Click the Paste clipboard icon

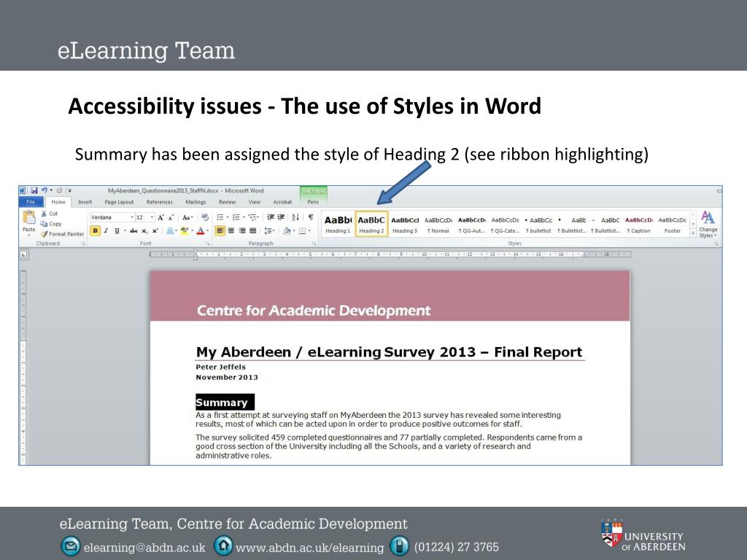point(28,217)
